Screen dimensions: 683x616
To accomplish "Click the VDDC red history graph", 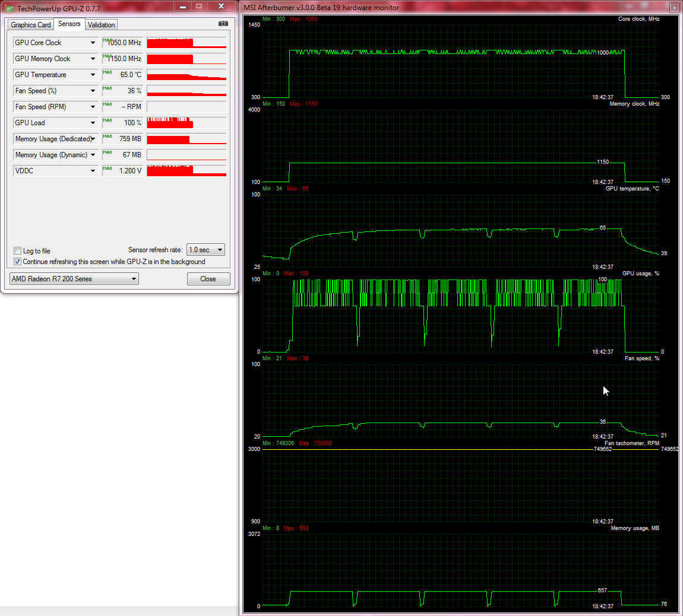I will coord(186,171).
